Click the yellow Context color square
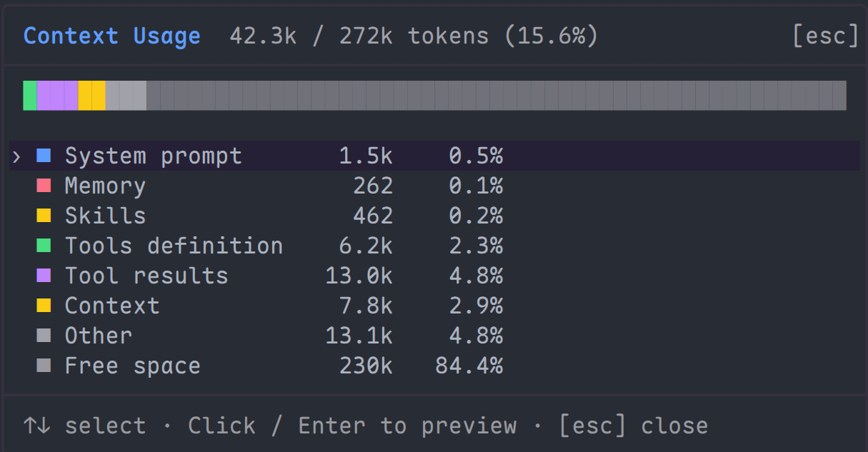Screen dimensions: 868x452 pos(44,306)
